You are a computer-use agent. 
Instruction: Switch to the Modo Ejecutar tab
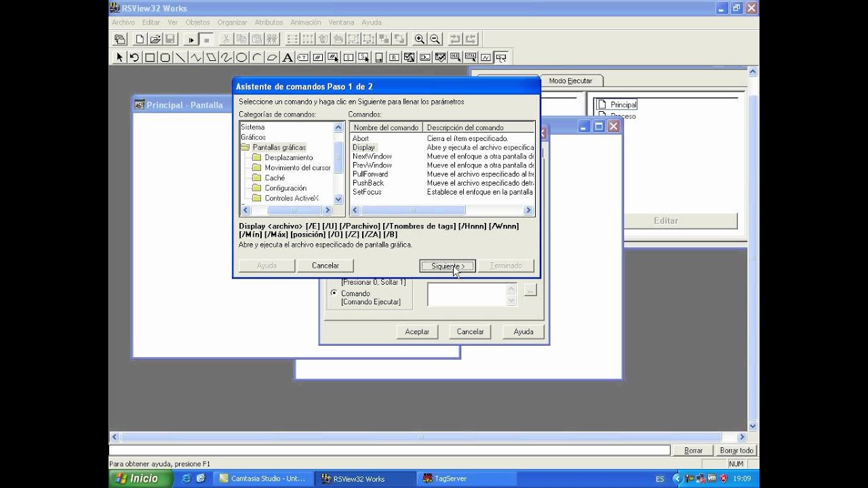(570, 81)
